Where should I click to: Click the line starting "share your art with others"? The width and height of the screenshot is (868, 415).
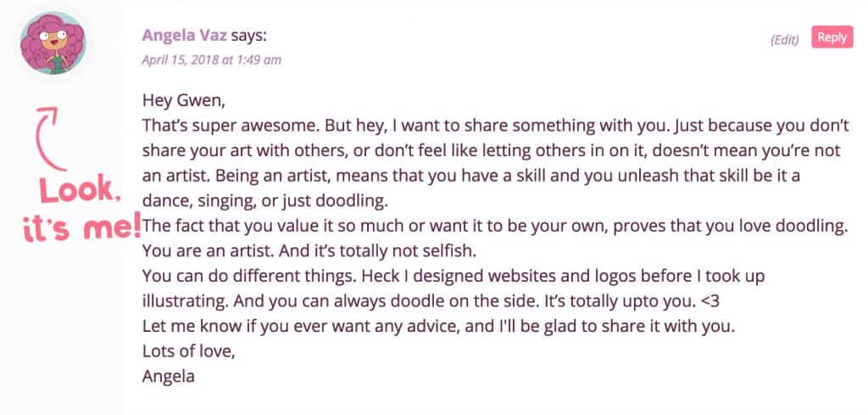[x=492, y=151]
